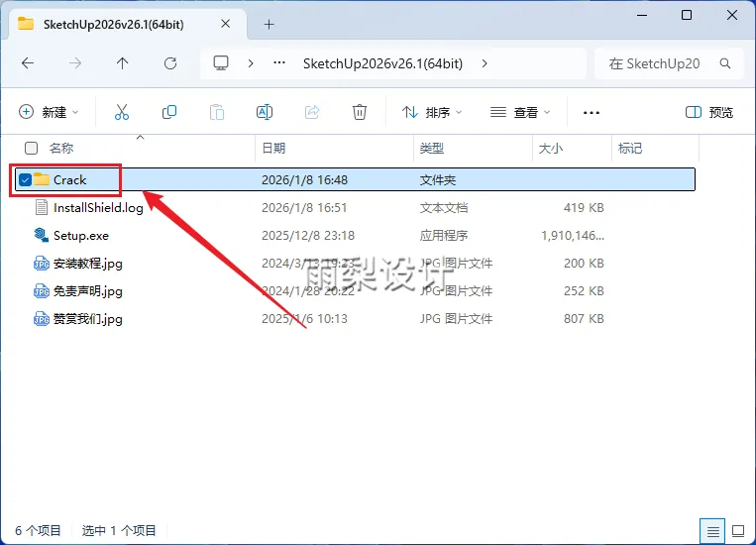
Task: Add a new Explorer tab
Action: pos(270,24)
